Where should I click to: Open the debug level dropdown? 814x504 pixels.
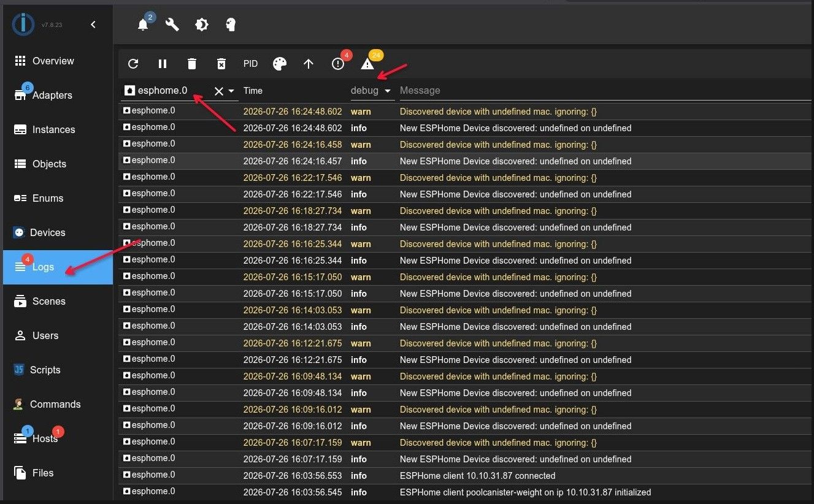point(371,91)
